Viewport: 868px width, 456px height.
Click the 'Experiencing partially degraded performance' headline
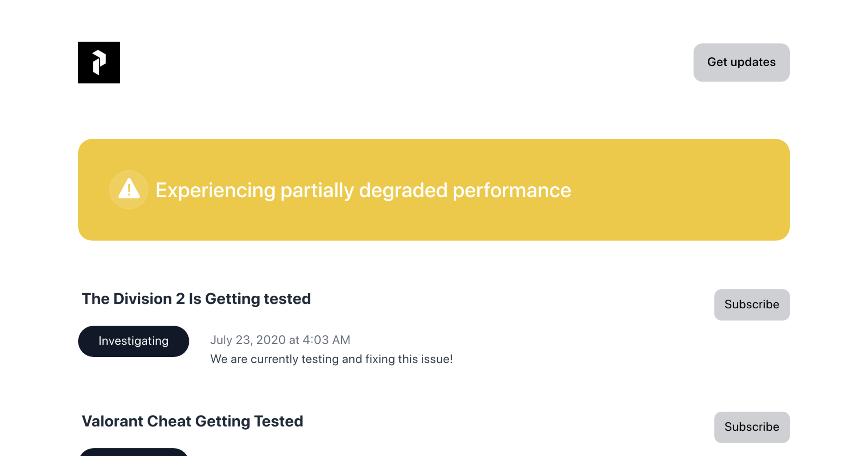pyautogui.click(x=363, y=190)
